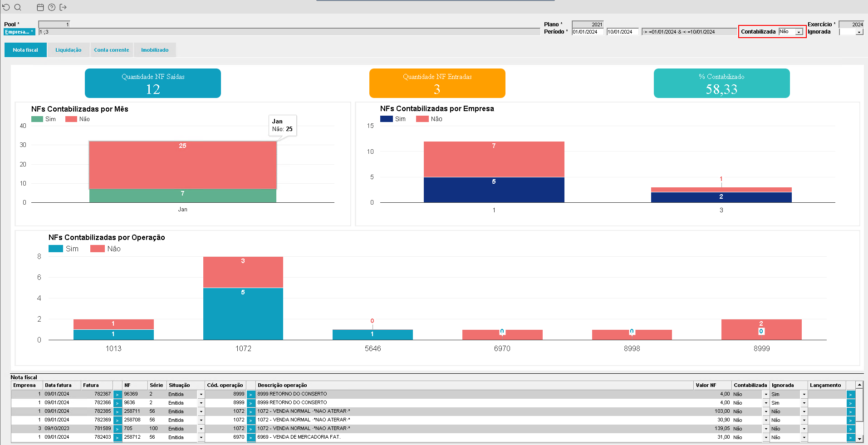Open fatura 782403 detail arrow button
The height and width of the screenshot is (445, 868).
pos(118,437)
